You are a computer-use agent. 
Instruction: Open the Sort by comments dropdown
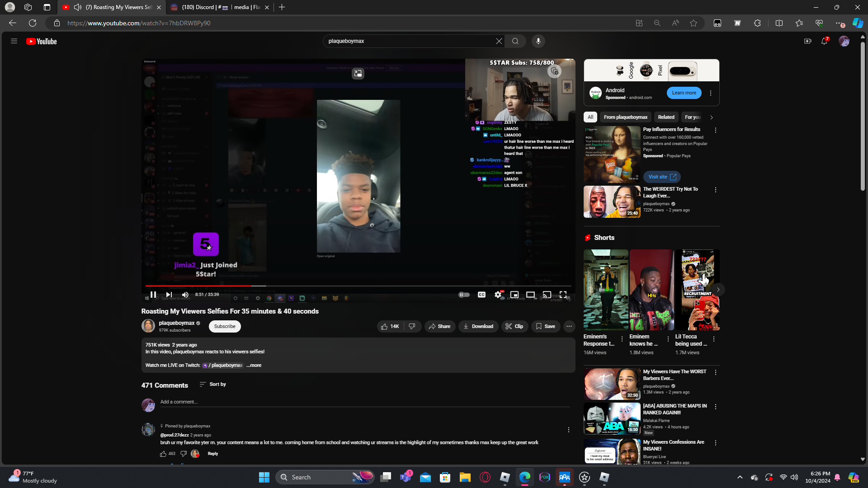(x=213, y=385)
